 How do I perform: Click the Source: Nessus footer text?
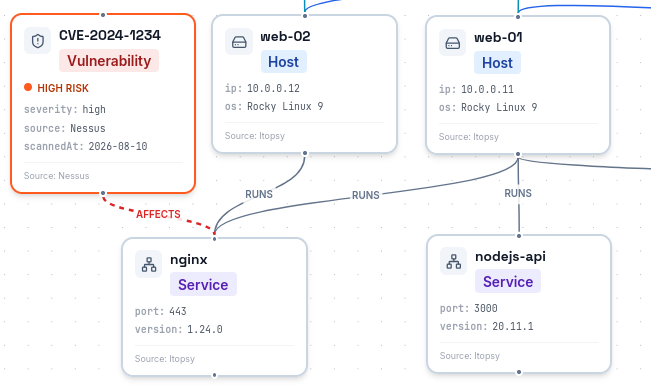pos(56,176)
